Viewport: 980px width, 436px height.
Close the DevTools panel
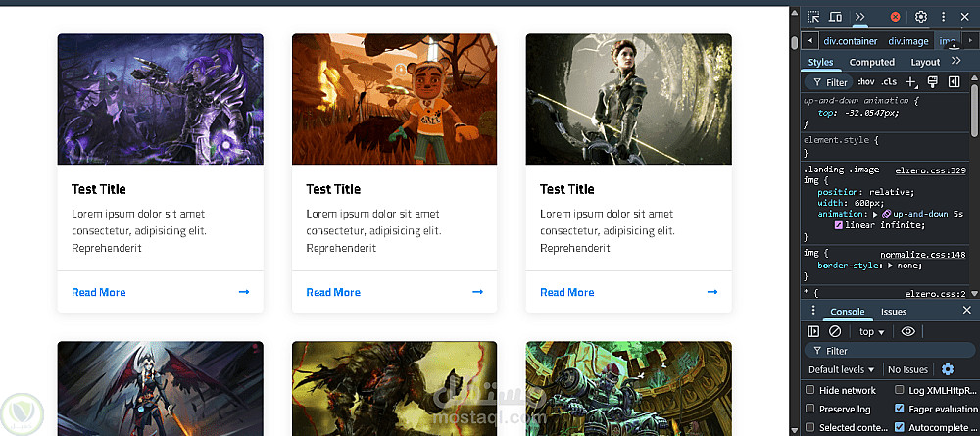click(x=964, y=17)
